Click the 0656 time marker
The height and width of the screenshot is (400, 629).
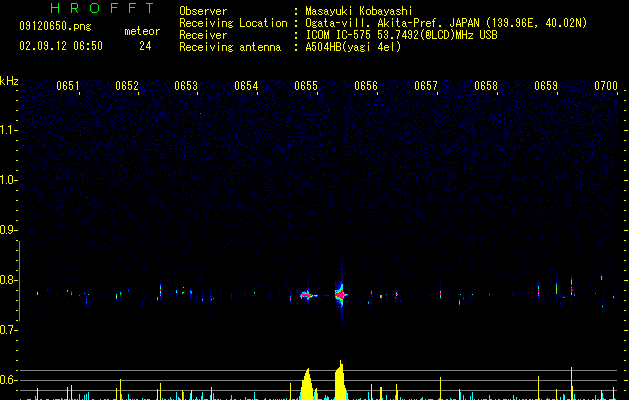366,86
